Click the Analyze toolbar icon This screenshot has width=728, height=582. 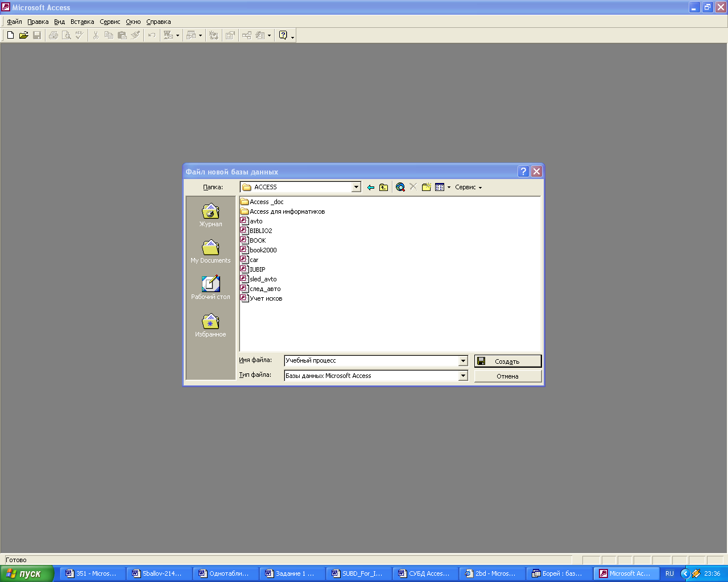(x=191, y=35)
